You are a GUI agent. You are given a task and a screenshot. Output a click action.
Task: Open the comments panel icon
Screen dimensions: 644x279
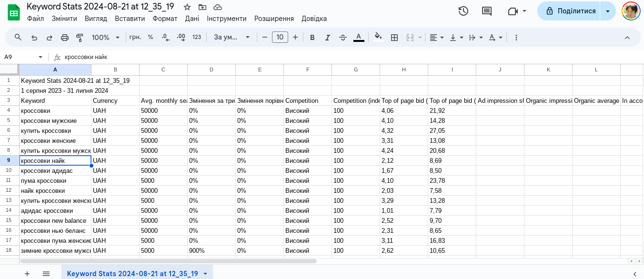pos(486,11)
